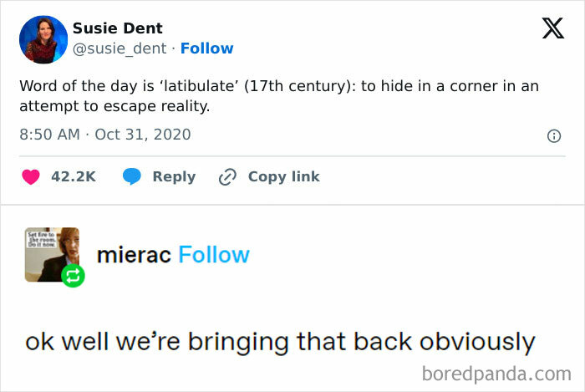This screenshot has height=392, width=585.
Task: Click the 42.2K likes count
Action: pyautogui.click(x=74, y=176)
